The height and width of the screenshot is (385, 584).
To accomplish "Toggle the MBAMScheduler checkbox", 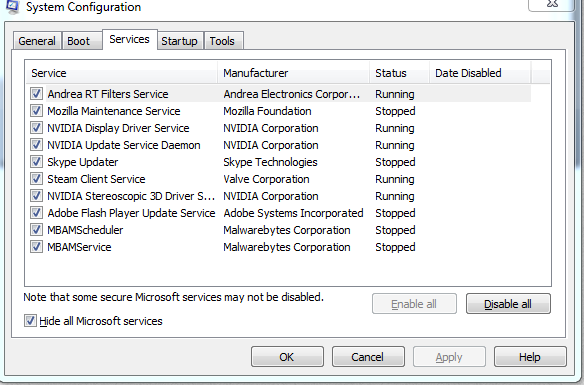I will [36, 230].
